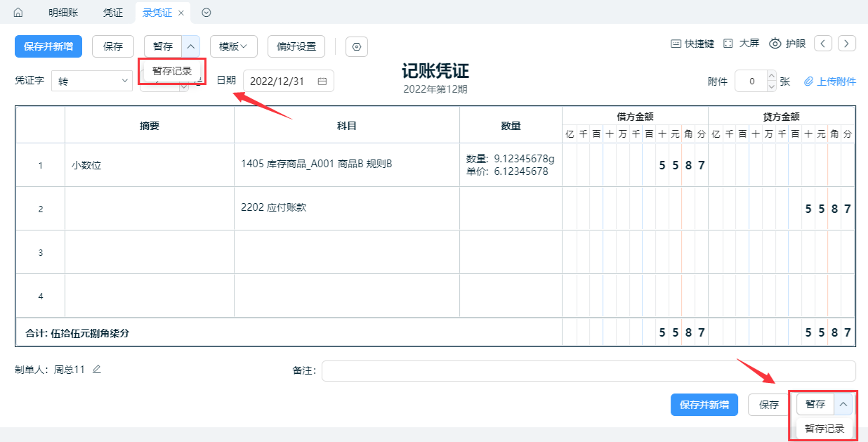This screenshot has width=868, height=442.
Task: Collapse the top 暂存 caret dropdown
Action: point(191,46)
